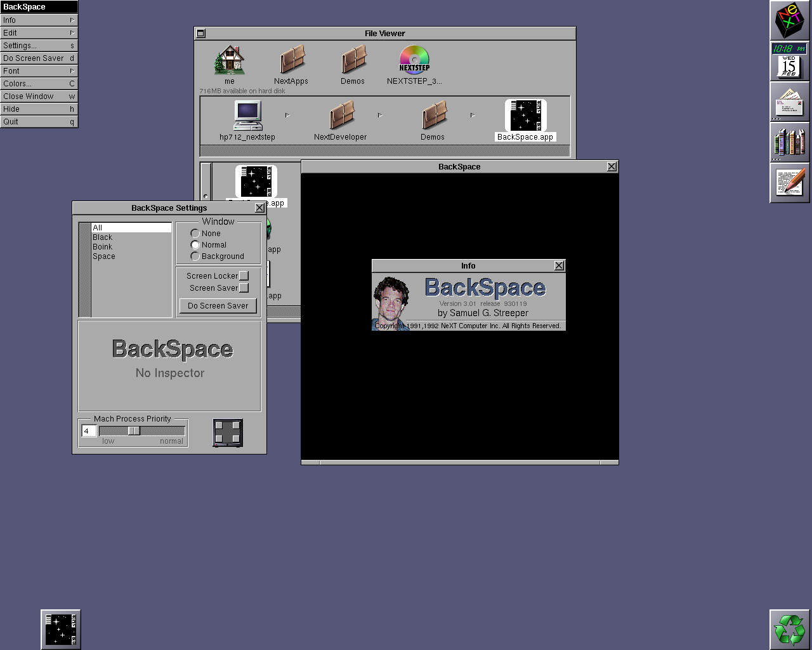Screen dimensions: 812x650
Task: Select 'Space' in the module list
Action: click(x=131, y=256)
